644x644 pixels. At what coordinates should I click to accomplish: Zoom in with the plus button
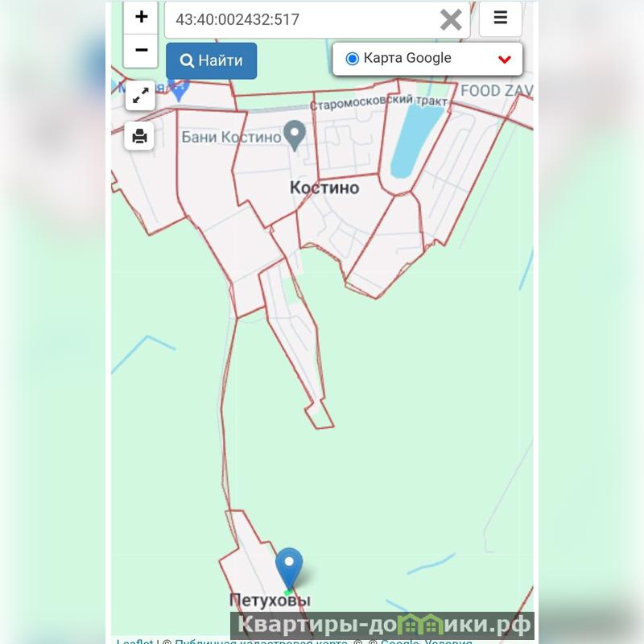141,17
